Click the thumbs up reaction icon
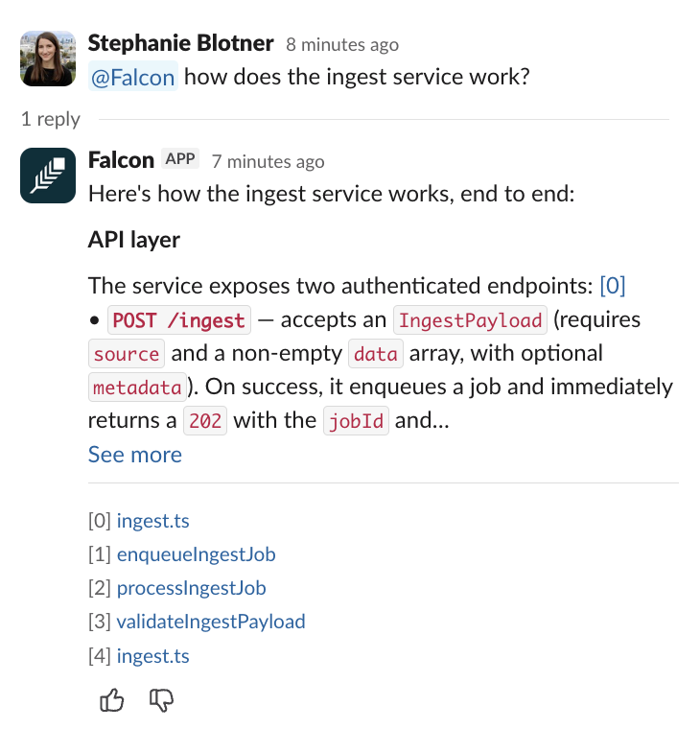This screenshot has height=729, width=700. tap(112, 701)
